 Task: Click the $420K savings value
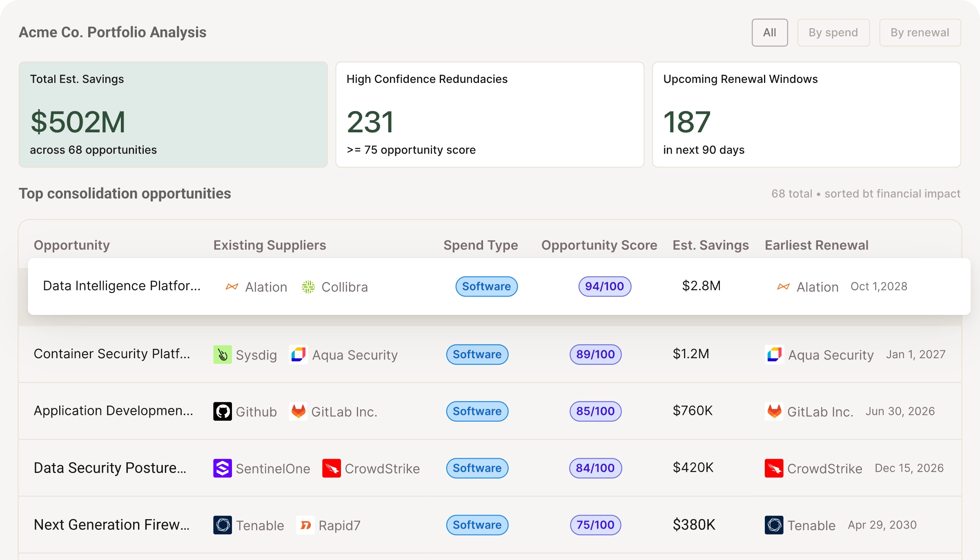pos(693,467)
